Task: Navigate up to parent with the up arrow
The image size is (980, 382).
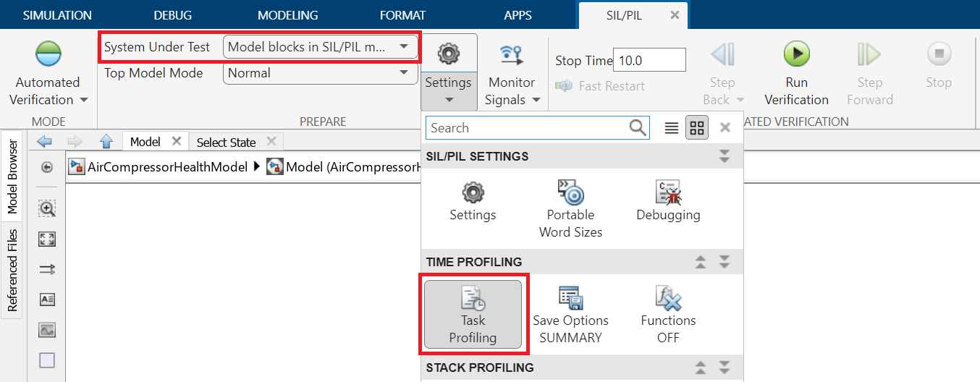Action: [x=106, y=142]
